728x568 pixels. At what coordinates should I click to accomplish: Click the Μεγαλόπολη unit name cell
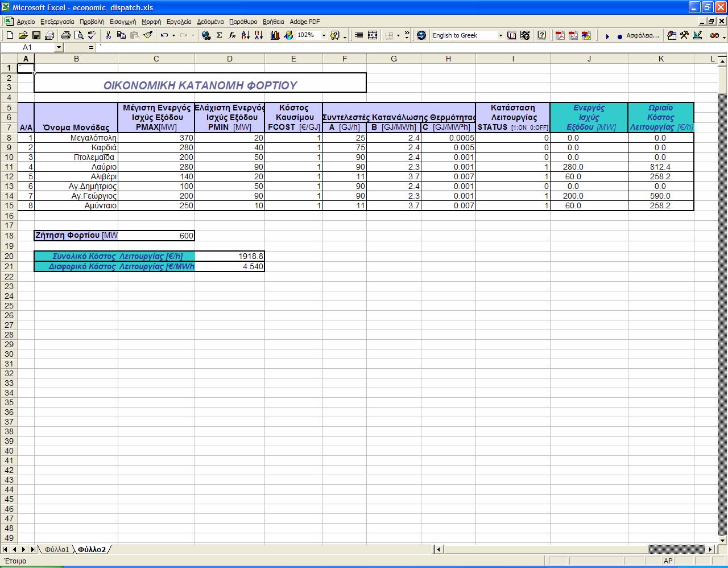(76, 138)
